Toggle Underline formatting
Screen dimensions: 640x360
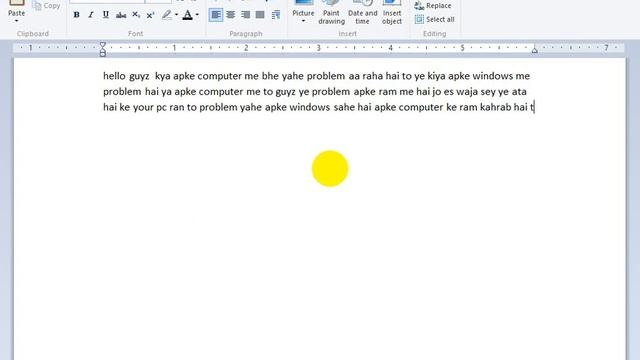[x=106, y=15]
